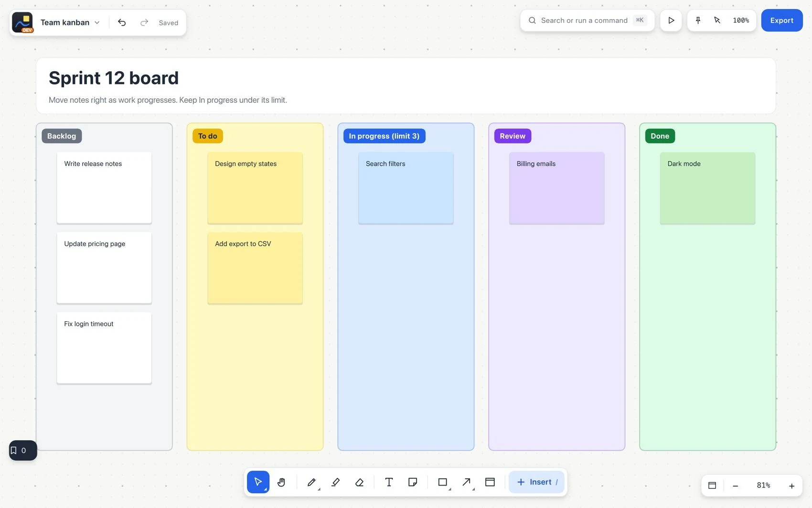The width and height of the screenshot is (812, 508).
Task: Open the Team kanban dropdown
Action: click(70, 22)
